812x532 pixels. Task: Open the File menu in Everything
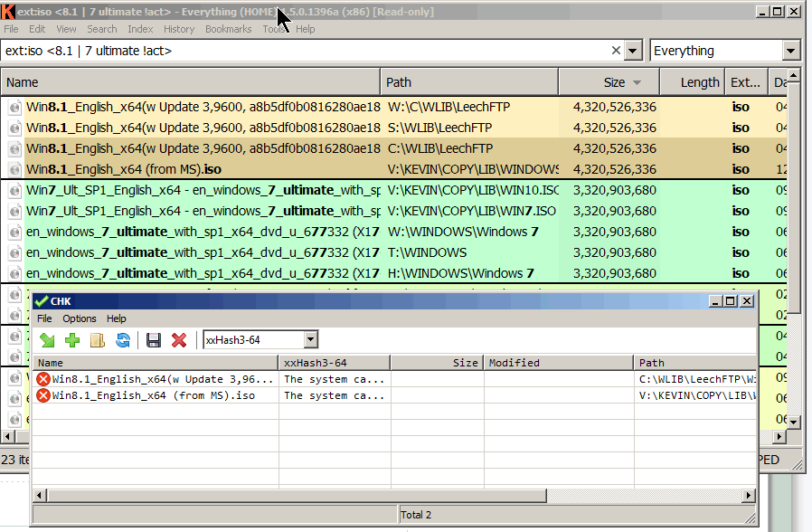coord(11,29)
